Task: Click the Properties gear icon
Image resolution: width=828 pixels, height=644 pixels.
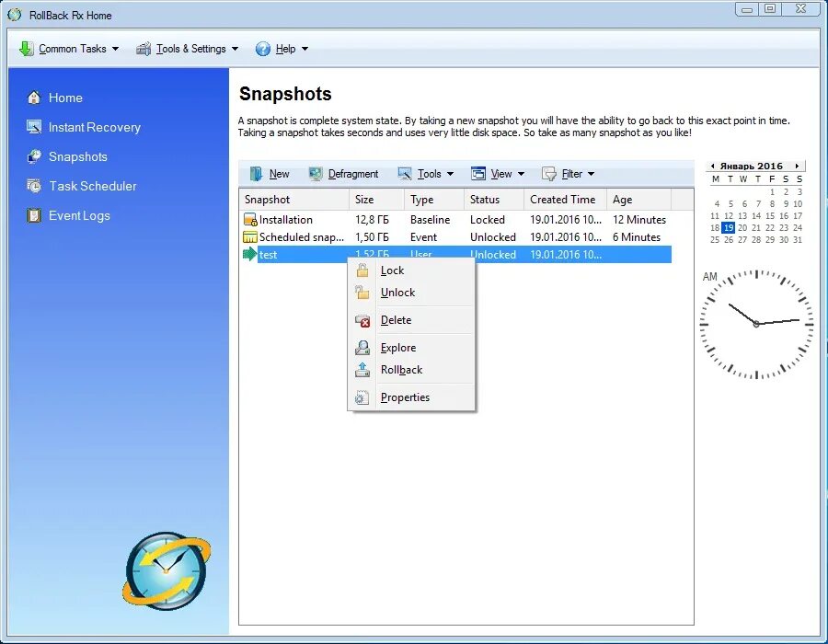Action: [x=362, y=397]
